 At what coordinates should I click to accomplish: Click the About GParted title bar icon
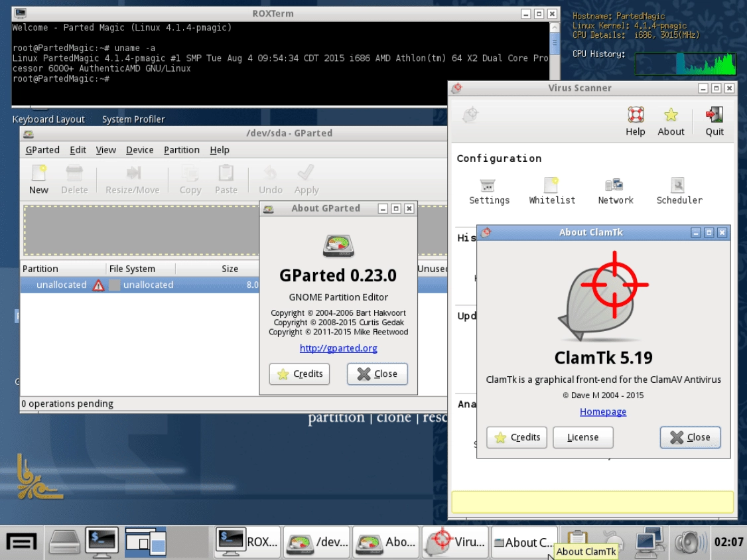coord(269,209)
